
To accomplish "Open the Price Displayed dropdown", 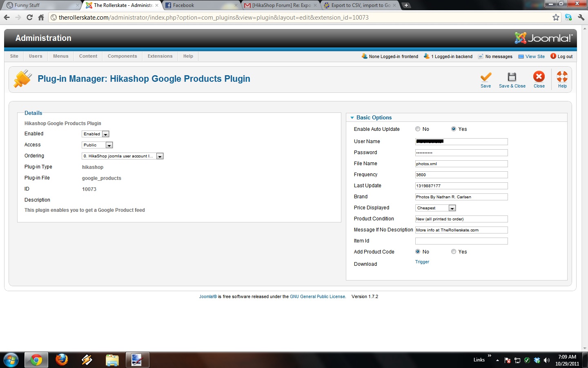I will [435, 208].
